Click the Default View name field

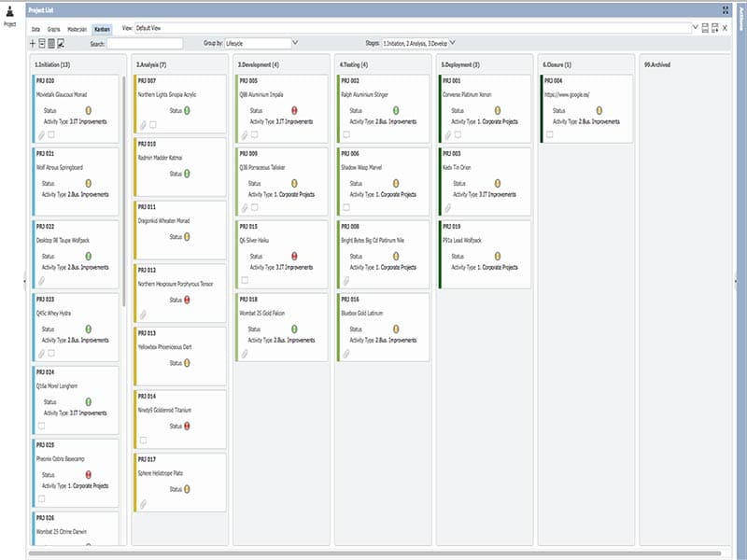(x=413, y=28)
